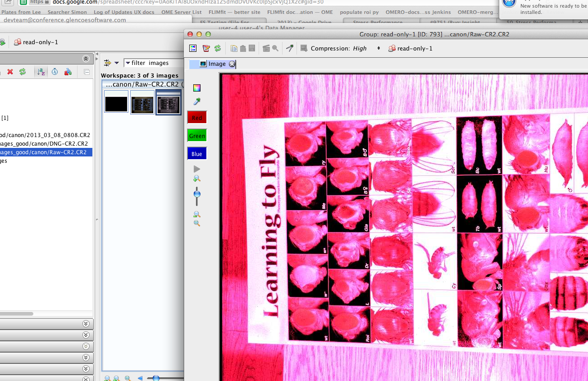The width and height of the screenshot is (588, 381).
Task: Click the vertical zoom slider handle
Action: pyautogui.click(x=197, y=194)
